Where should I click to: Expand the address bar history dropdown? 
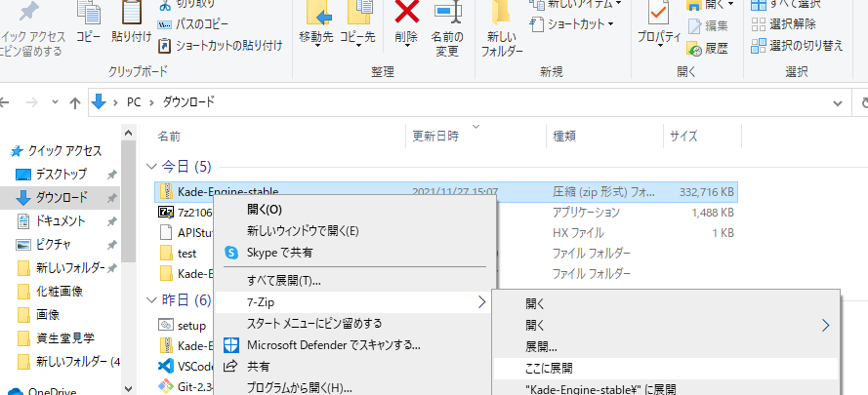tap(840, 103)
